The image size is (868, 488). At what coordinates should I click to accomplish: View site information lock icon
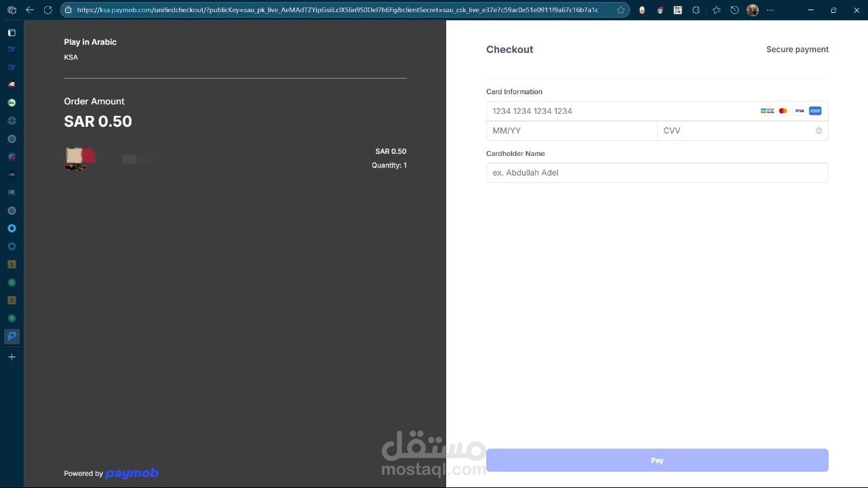coord(68,10)
